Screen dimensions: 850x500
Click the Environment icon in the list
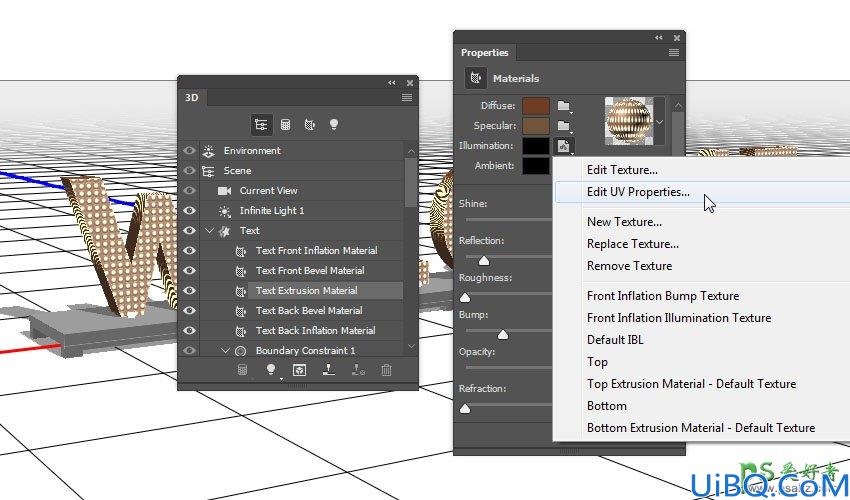click(x=209, y=151)
